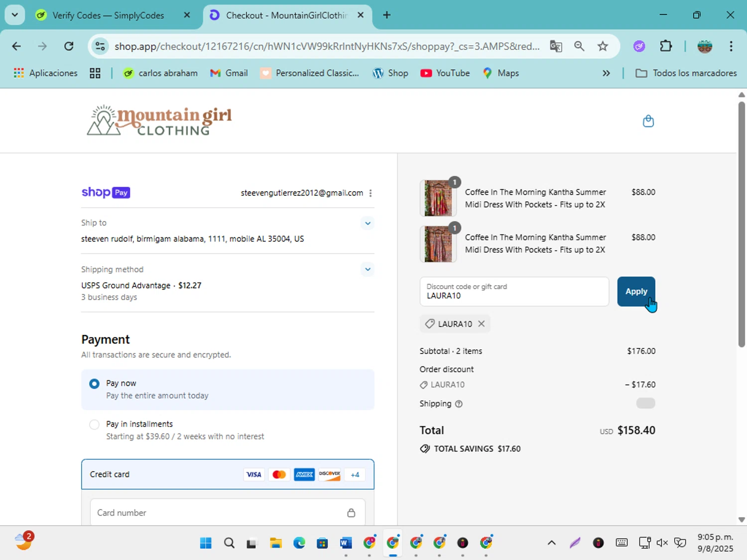
Task: Open Windows taskbar search
Action: tap(229, 543)
